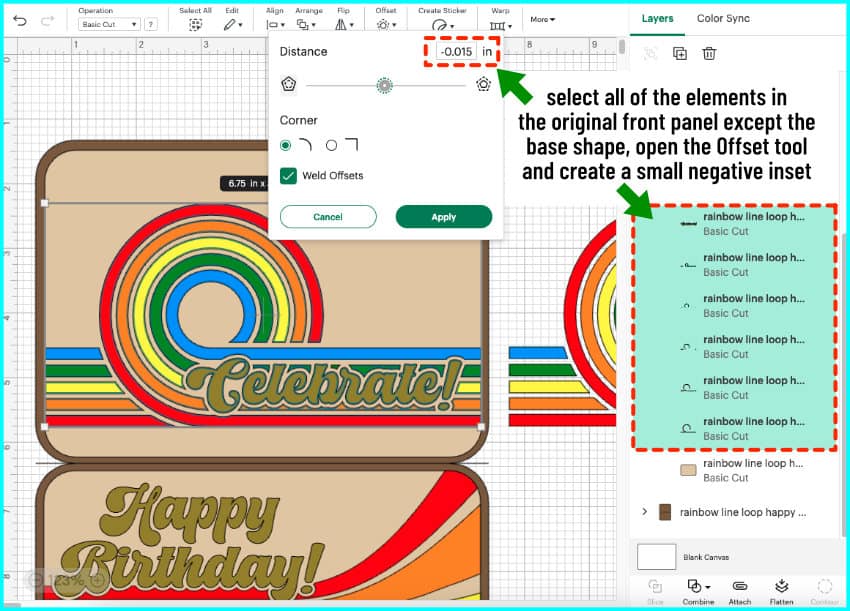Click the Group layers icon
This screenshot has height=611, width=850.
point(650,53)
